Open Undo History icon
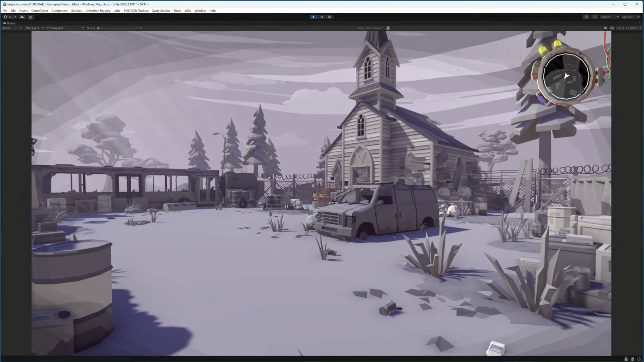This screenshot has width=644, height=362. 586,17
